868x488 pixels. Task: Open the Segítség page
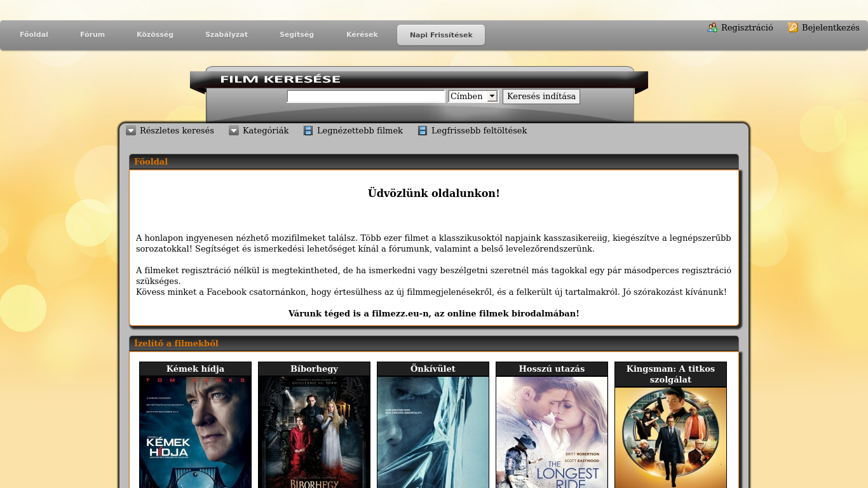pyautogui.click(x=296, y=34)
